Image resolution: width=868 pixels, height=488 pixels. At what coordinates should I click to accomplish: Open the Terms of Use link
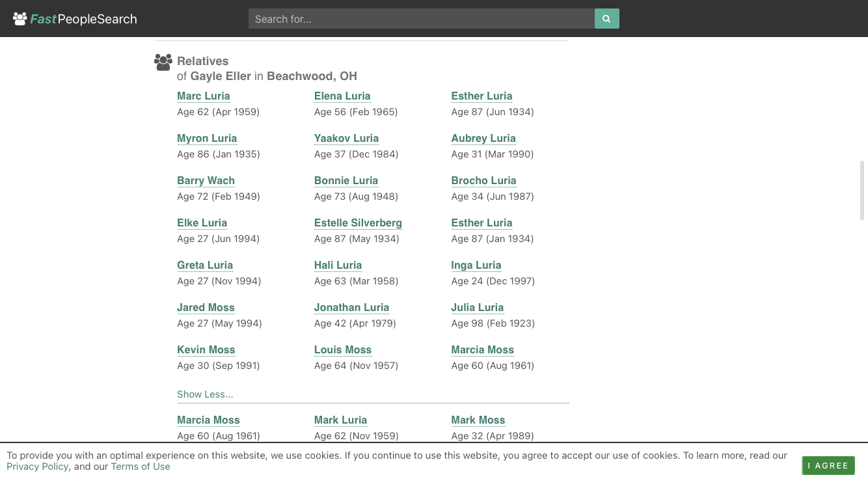pos(141,467)
